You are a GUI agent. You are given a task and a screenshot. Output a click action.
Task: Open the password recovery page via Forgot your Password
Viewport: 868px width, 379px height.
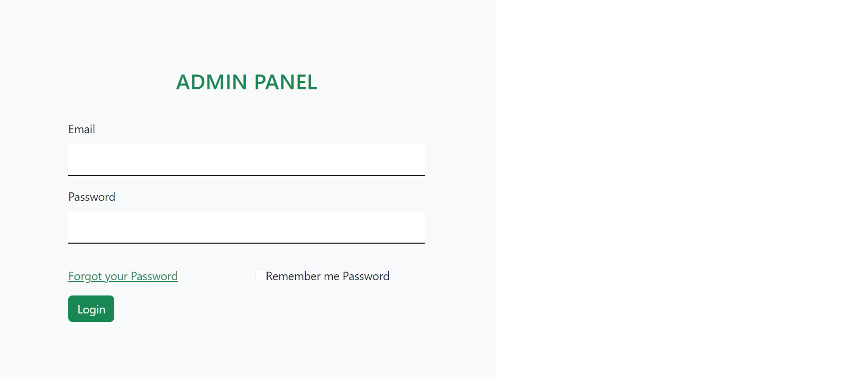coord(123,276)
